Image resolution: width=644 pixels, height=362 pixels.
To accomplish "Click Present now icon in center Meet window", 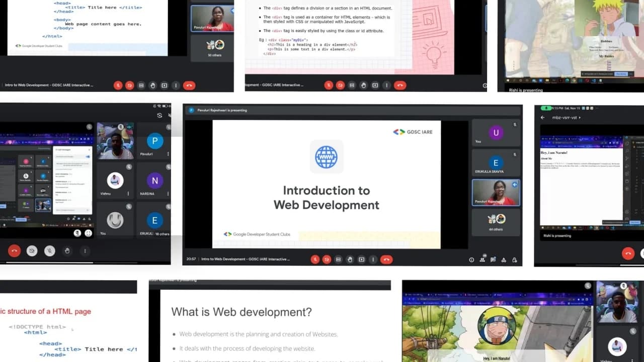I will point(361,259).
